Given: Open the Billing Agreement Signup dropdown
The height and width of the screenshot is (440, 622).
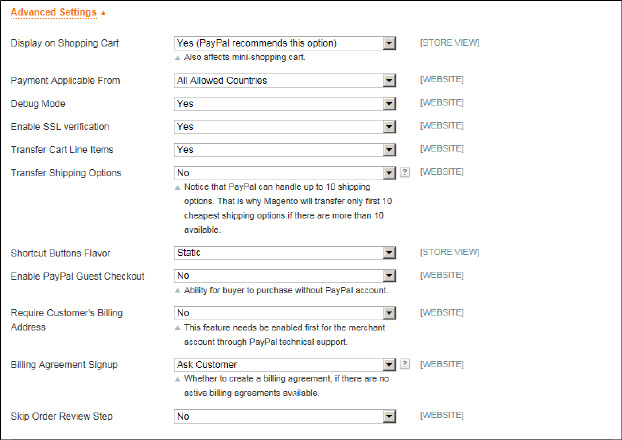Looking at the screenshot, I should click(285, 365).
